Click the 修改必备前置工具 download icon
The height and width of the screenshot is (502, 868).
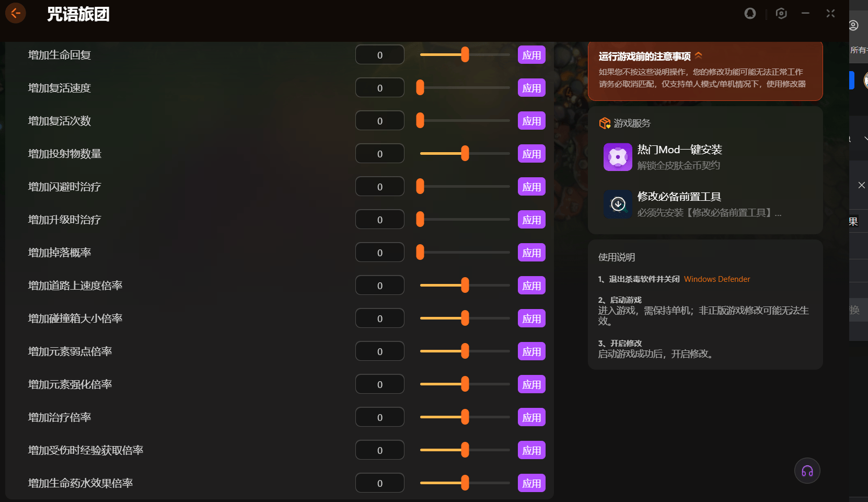[618, 204]
